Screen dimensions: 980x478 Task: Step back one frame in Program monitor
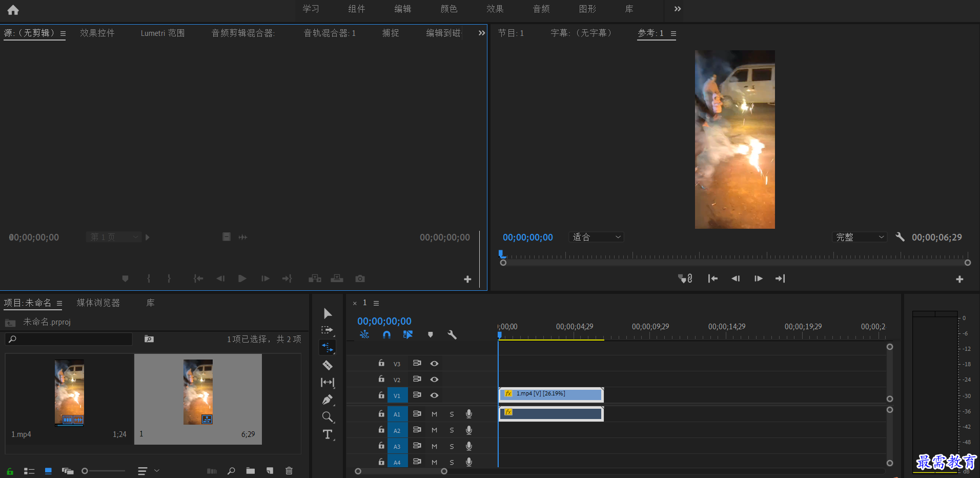[736, 278]
